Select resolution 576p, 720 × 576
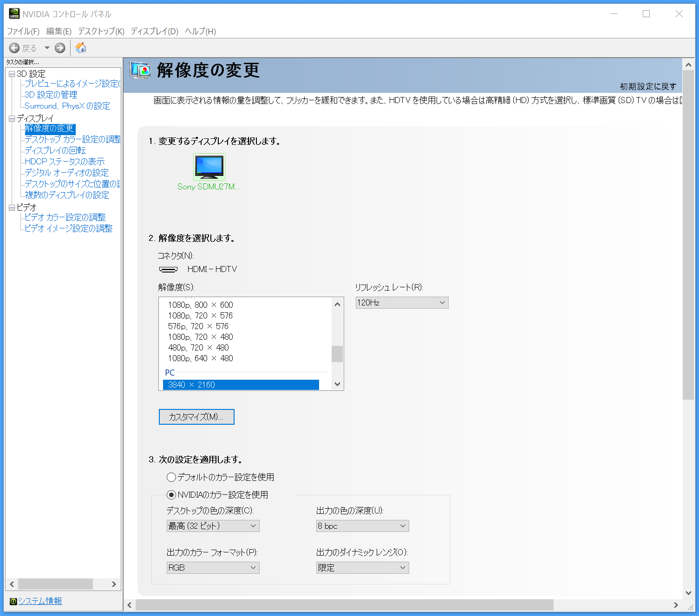Image resolution: width=699 pixels, height=616 pixels. pos(198,326)
